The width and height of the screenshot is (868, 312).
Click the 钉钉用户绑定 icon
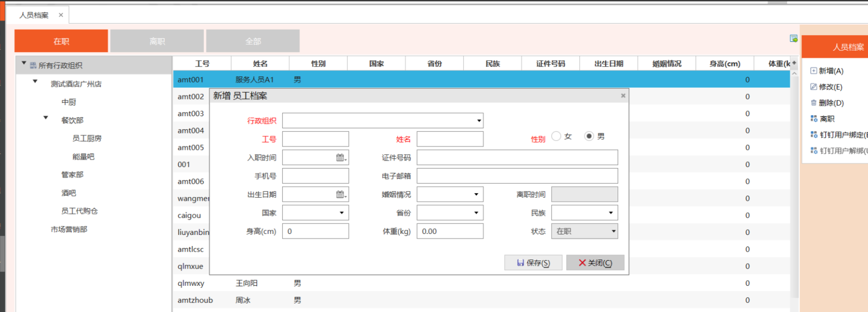[814, 135]
